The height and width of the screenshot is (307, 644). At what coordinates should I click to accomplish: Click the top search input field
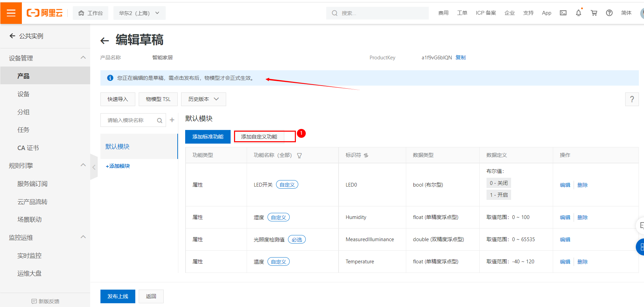[378, 13]
